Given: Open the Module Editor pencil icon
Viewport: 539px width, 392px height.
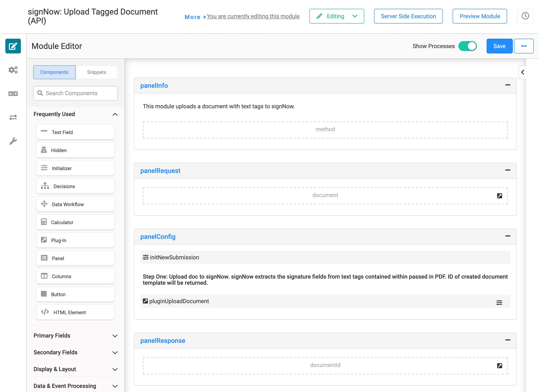Looking at the screenshot, I should 13,46.
